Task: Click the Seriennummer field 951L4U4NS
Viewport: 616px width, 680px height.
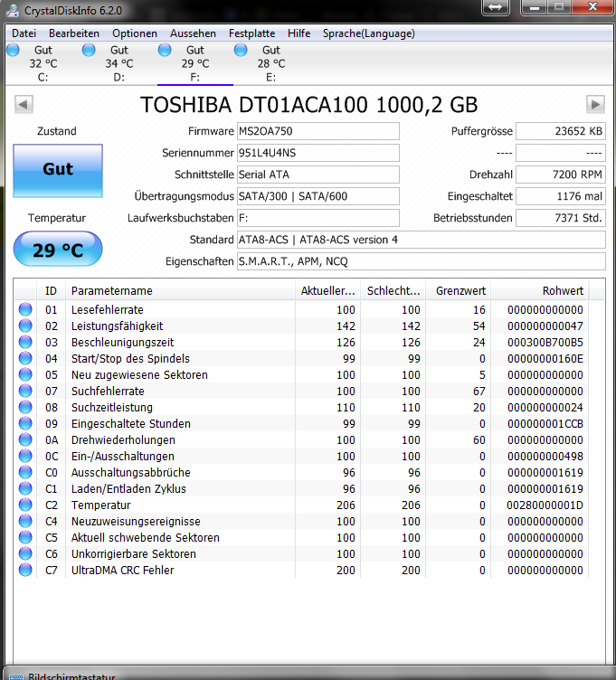Action: (318, 153)
